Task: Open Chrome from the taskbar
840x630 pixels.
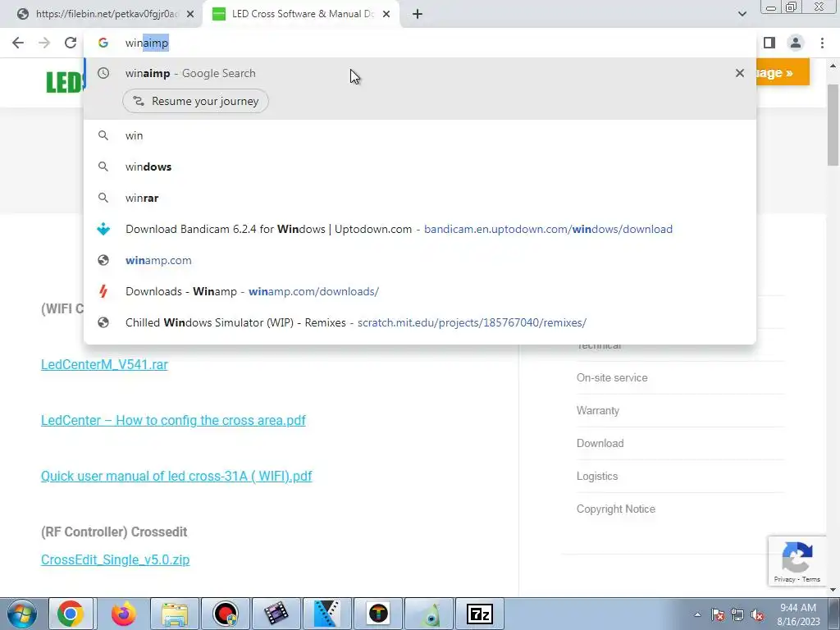Action: point(71,614)
